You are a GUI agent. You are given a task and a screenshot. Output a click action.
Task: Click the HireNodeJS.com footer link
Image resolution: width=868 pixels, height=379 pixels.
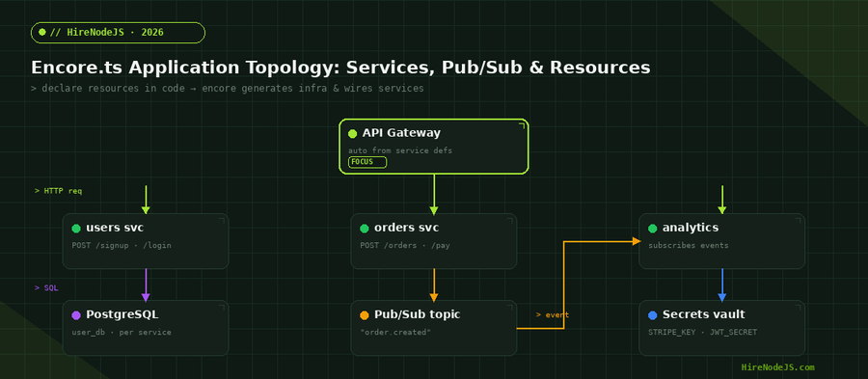click(777, 367)
